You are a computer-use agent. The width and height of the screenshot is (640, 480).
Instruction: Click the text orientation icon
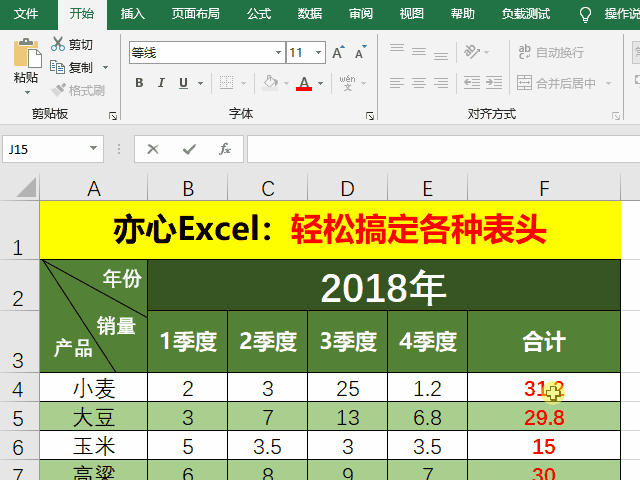point(472,52)
